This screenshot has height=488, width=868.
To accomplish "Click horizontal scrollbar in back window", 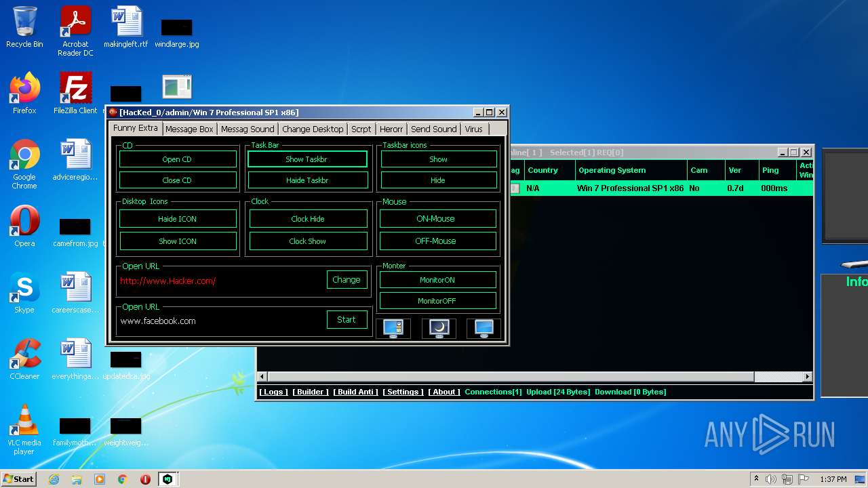I will pyautogui.click(x=535, y=376).
